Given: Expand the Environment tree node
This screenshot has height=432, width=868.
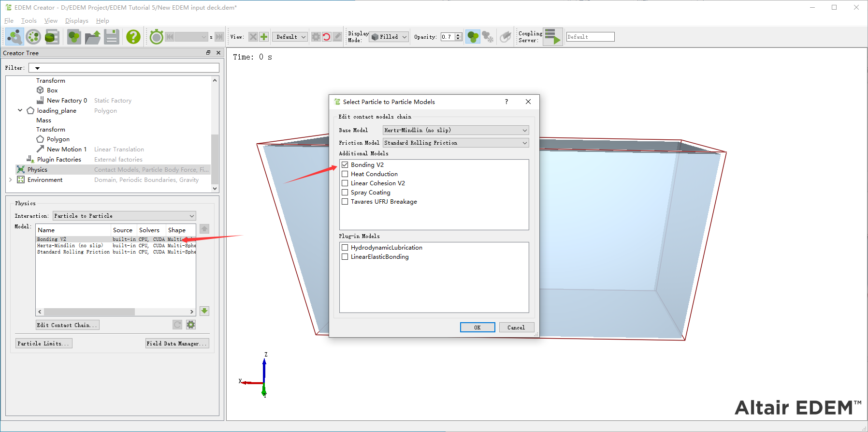Looking at the screenshot, I should [x=11, y=180].
